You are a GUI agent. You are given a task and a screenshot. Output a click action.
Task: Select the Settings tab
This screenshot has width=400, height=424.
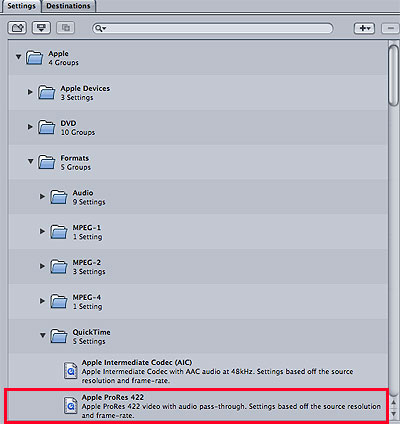coord(21,6)
